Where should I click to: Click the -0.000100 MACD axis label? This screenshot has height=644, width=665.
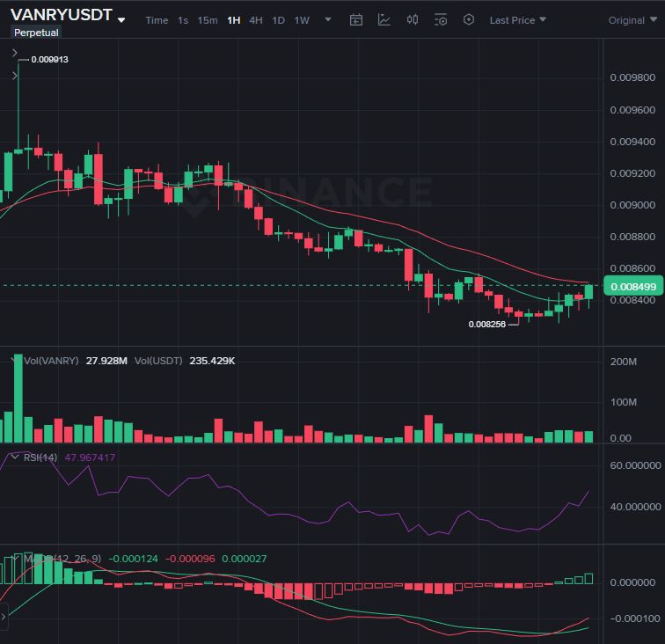point(635,618)
